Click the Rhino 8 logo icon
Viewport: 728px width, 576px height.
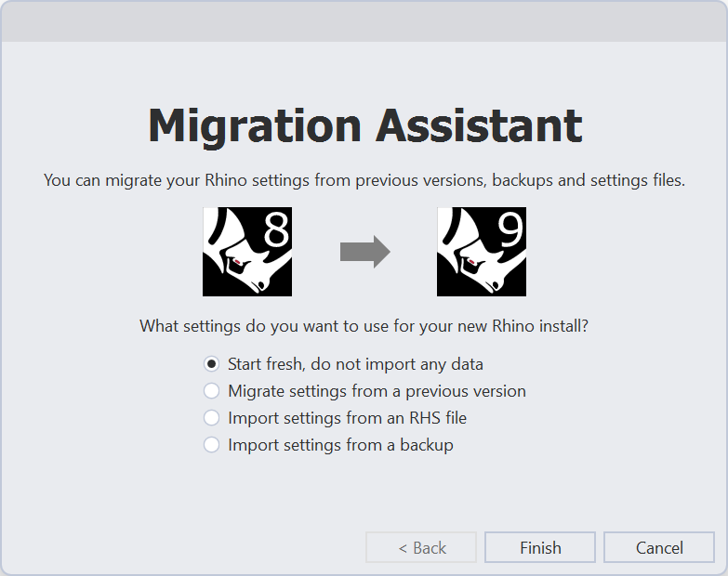tap(247, 252)
